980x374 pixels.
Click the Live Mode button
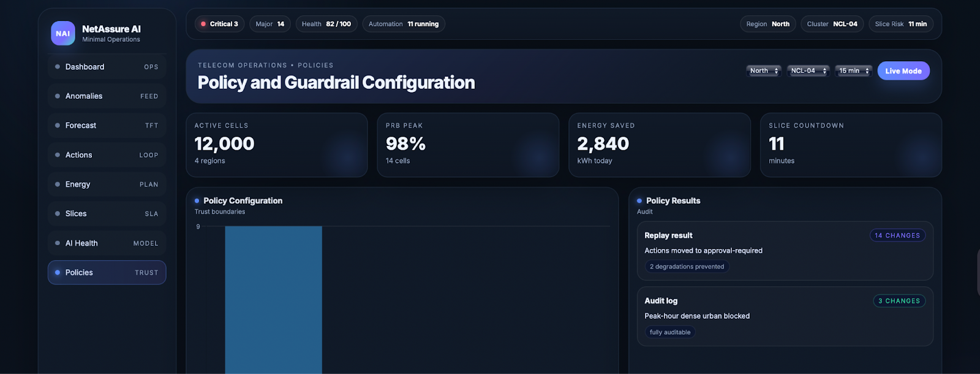[903, 71]
